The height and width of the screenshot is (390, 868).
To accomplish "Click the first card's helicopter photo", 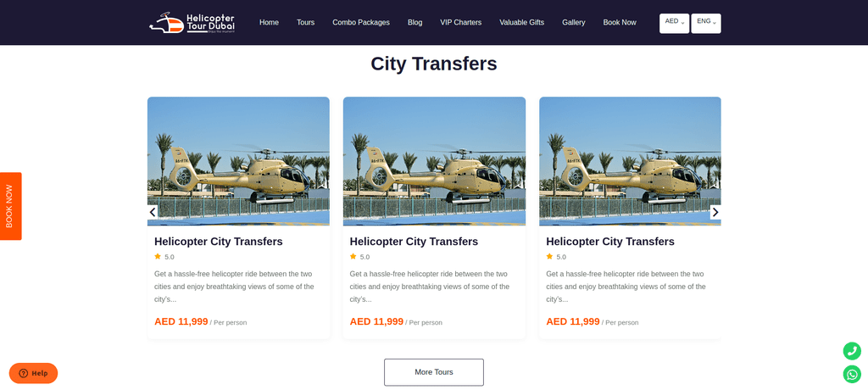I will [238, 161].
